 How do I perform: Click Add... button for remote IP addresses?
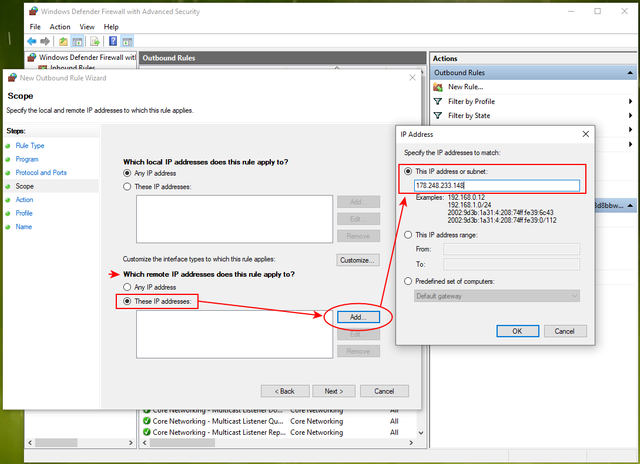click(358, 317)
